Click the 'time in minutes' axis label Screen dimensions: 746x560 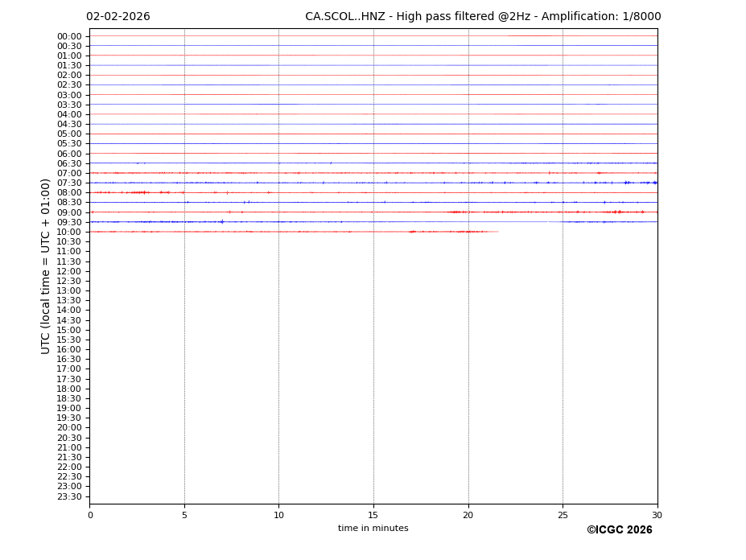[373, 529]
